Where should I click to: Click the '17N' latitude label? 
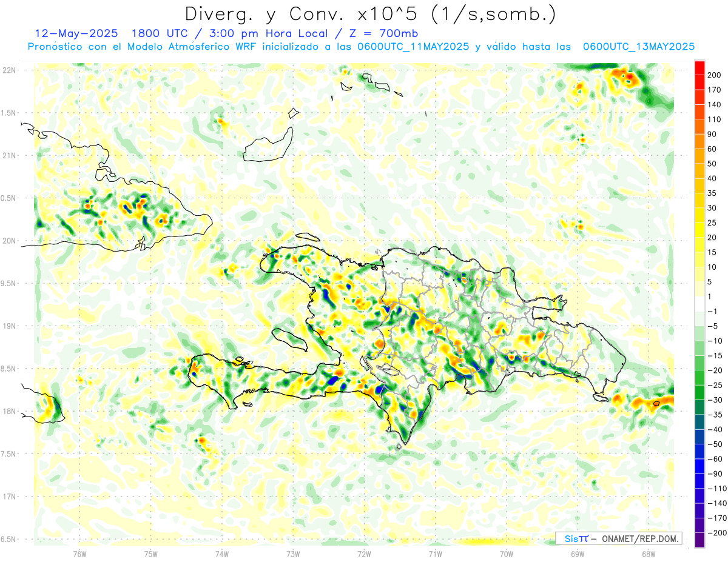point(9,496)
